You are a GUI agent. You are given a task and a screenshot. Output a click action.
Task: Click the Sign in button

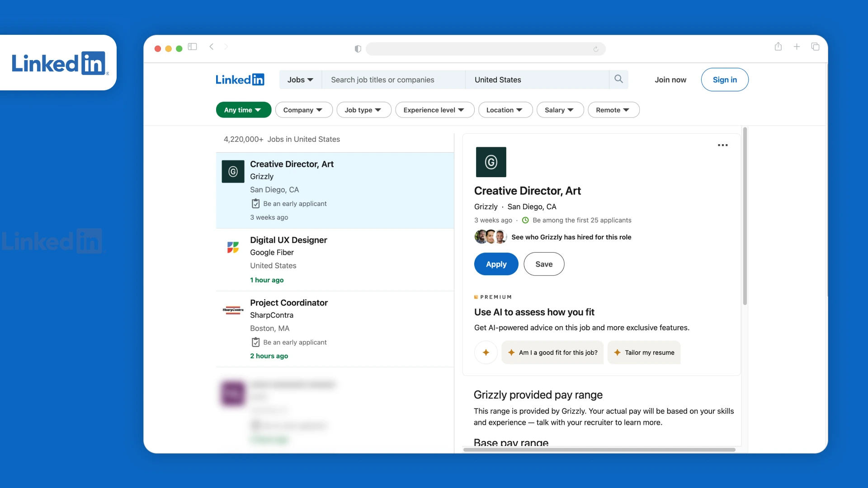coord(725,80)
